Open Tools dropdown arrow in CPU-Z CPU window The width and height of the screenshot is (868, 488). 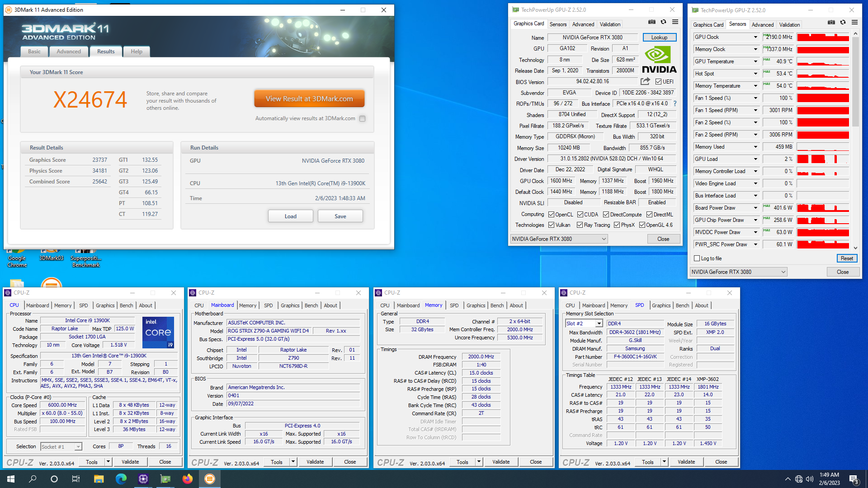coord(108,462)
